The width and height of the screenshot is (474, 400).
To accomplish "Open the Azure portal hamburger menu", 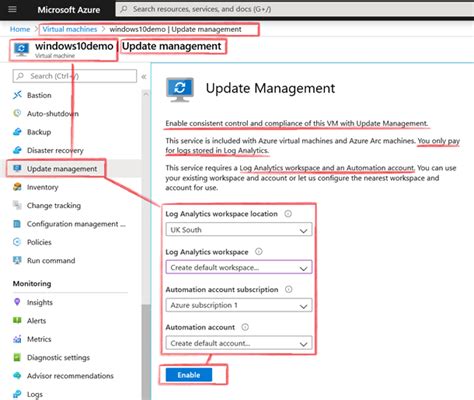I will [12, 9].
